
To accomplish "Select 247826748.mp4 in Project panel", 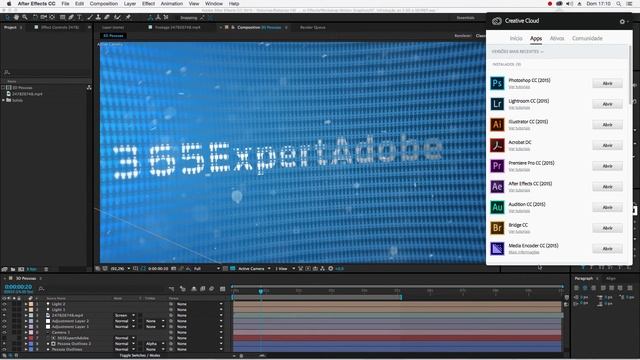I will point(27,94).
